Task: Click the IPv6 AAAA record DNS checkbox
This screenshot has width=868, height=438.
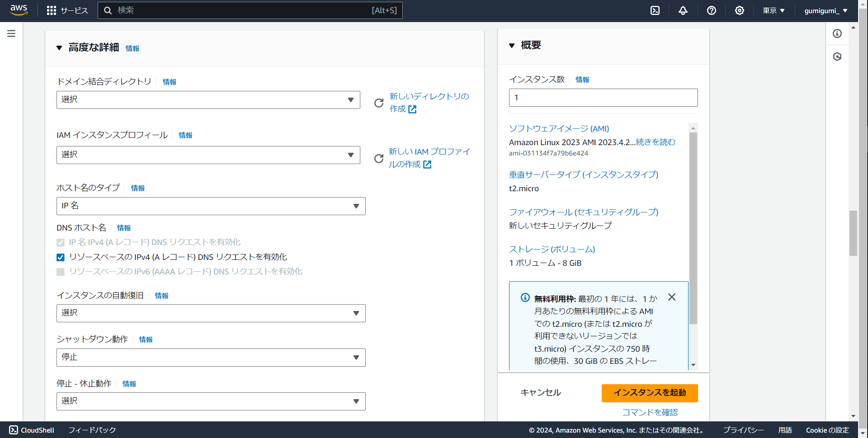Action: 60,272
